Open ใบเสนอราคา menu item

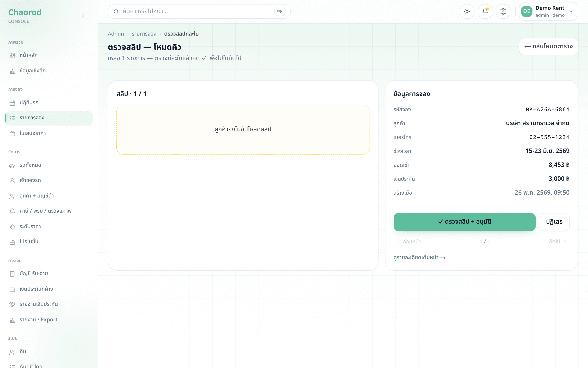tap(49, 134)
